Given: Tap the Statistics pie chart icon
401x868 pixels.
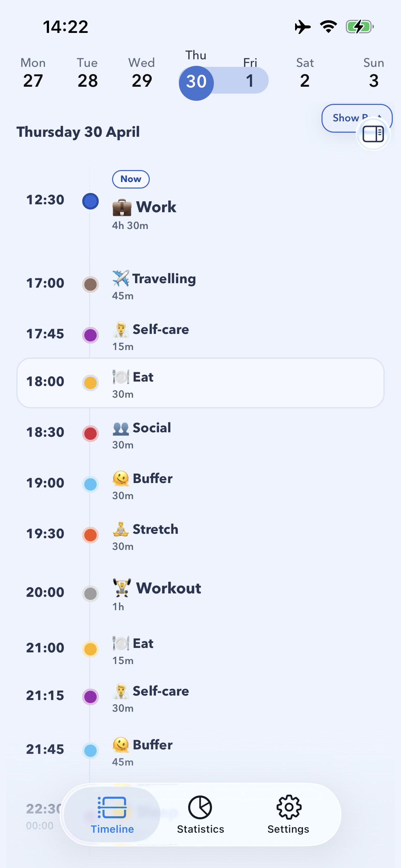Looking at the screenshot, I should [x=200, y=807].
